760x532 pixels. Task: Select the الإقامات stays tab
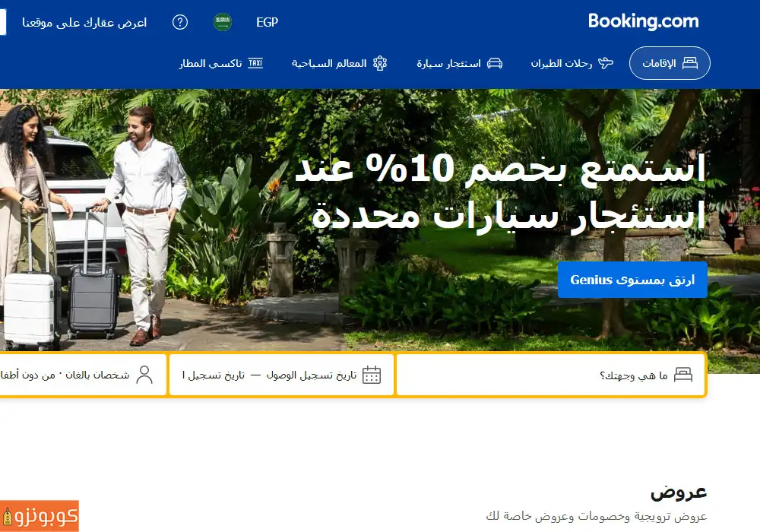[x=670, y=63]
